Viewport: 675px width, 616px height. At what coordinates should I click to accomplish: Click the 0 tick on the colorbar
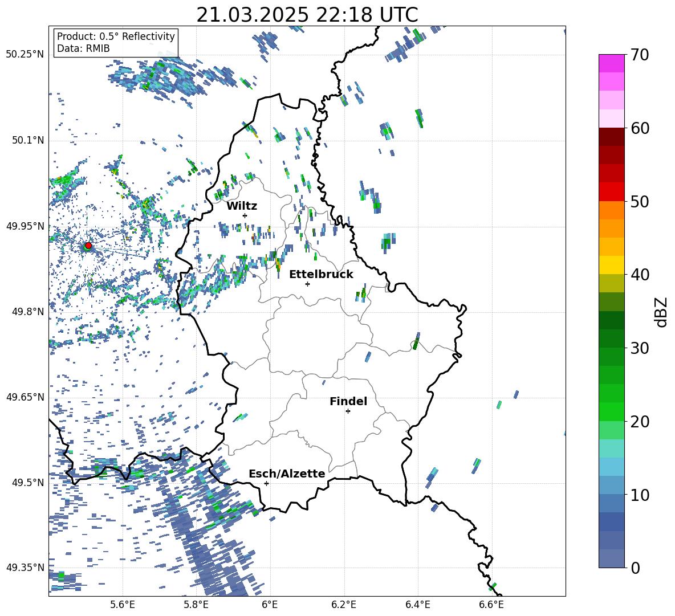[x=635, y=568]
